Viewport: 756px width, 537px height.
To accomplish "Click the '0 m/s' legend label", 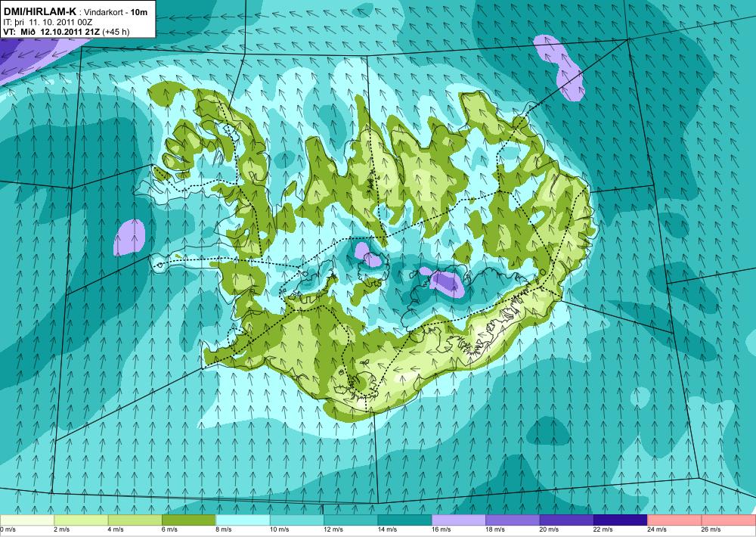I will coord(8,529).
